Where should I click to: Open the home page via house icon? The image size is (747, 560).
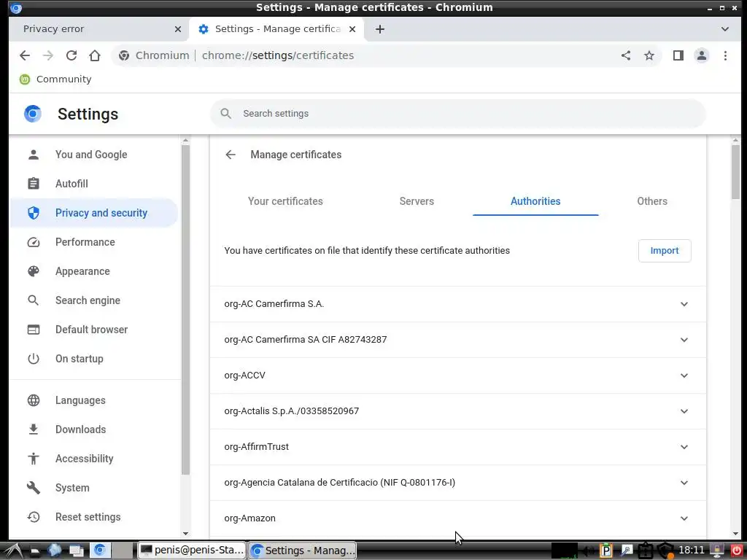95,55
